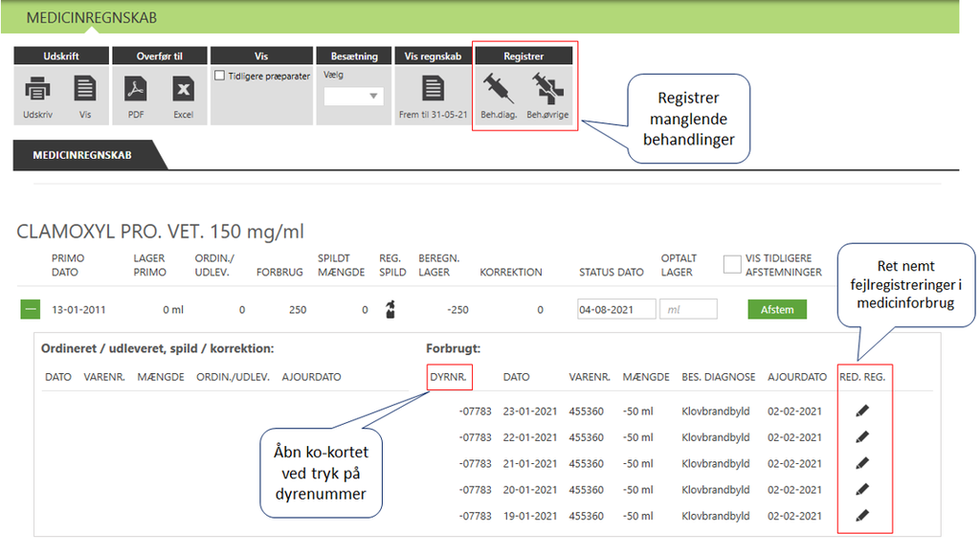Enable the Tidligere præparater checkbox
This screenshot has height=555, width=980.
(220, 76)
